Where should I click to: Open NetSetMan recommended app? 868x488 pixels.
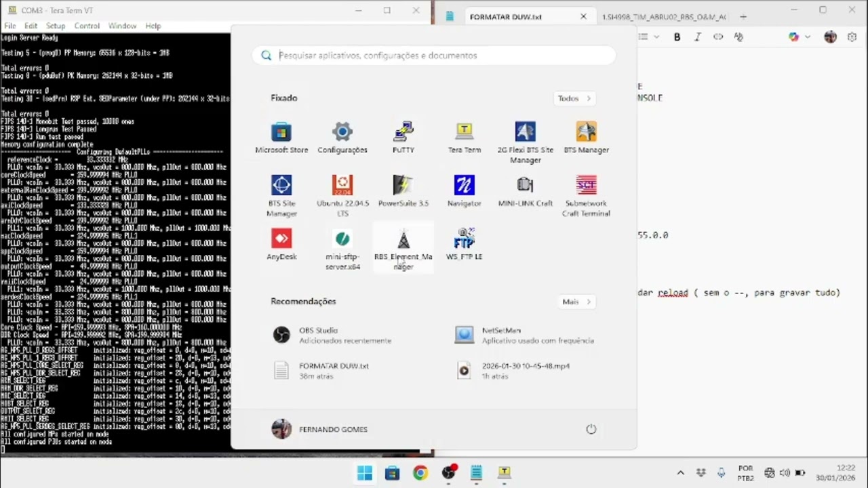[x=526, y=335]
